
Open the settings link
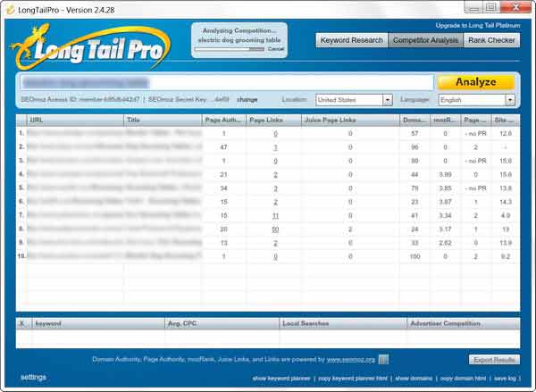(x=33, y=378)
